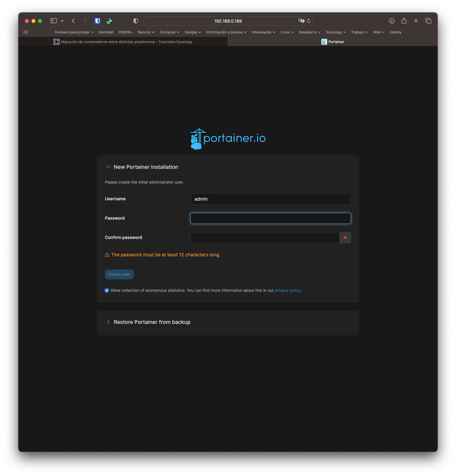Screen dimensions: 456x476
Task: Open the privacy policy link
Action: coord(287,290)
